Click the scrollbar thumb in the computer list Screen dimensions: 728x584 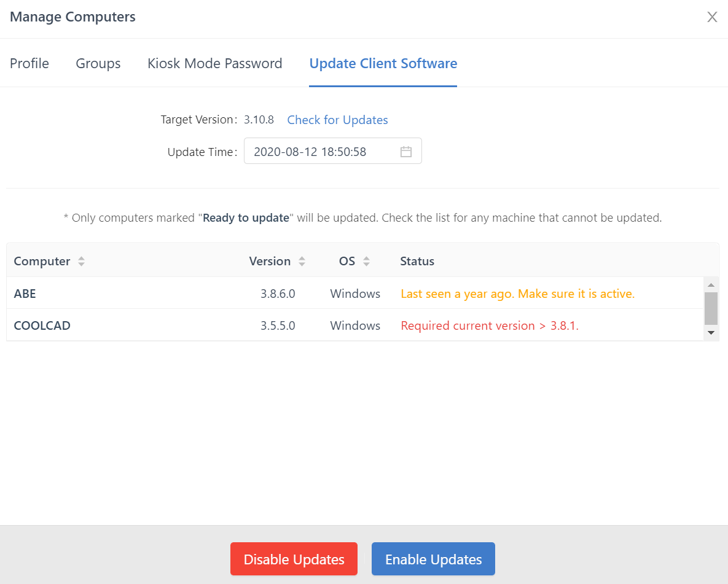tap(711, 308)
